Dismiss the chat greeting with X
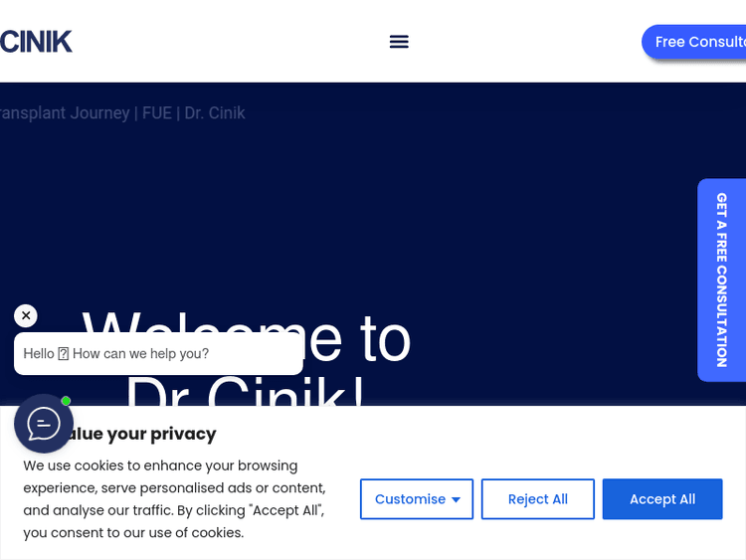Viewport: 746px width, 560px height. click(x=26, y=315)
